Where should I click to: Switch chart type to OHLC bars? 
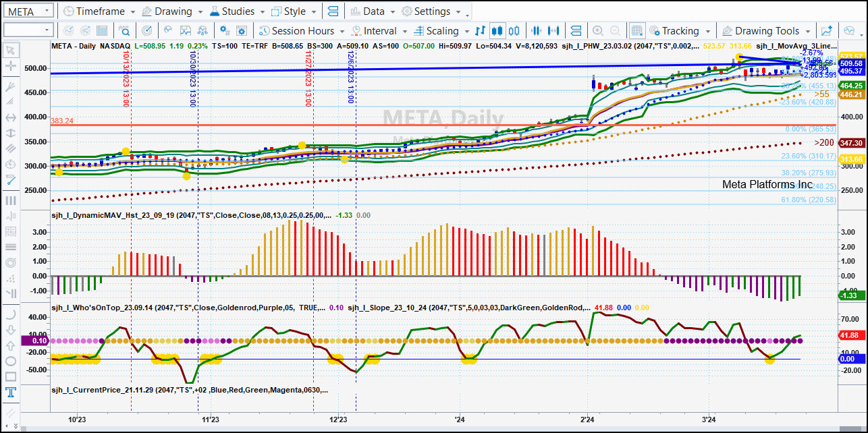480,30
